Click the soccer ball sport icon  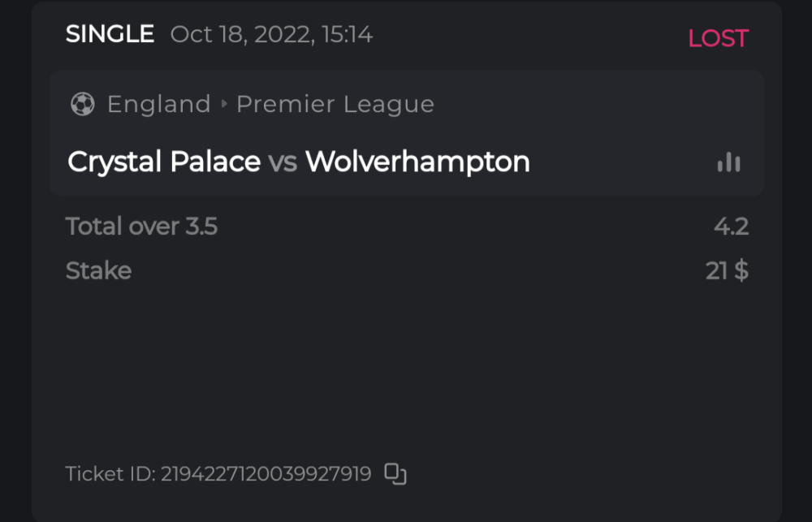point(82,104)
